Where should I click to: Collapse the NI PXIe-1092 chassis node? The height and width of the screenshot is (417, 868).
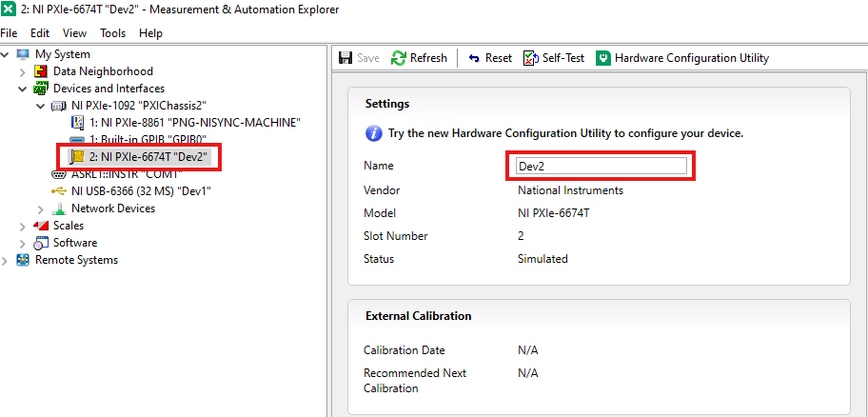point(40,106)
